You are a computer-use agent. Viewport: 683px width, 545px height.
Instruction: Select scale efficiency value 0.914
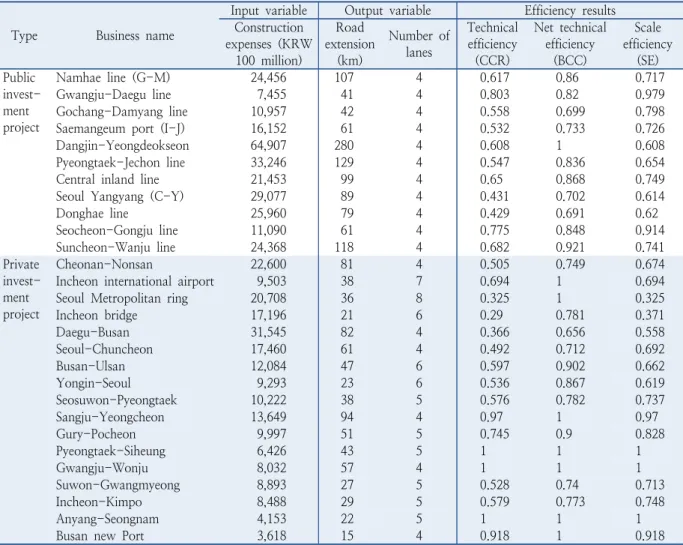pyautogui.click(x=650, y=230)
